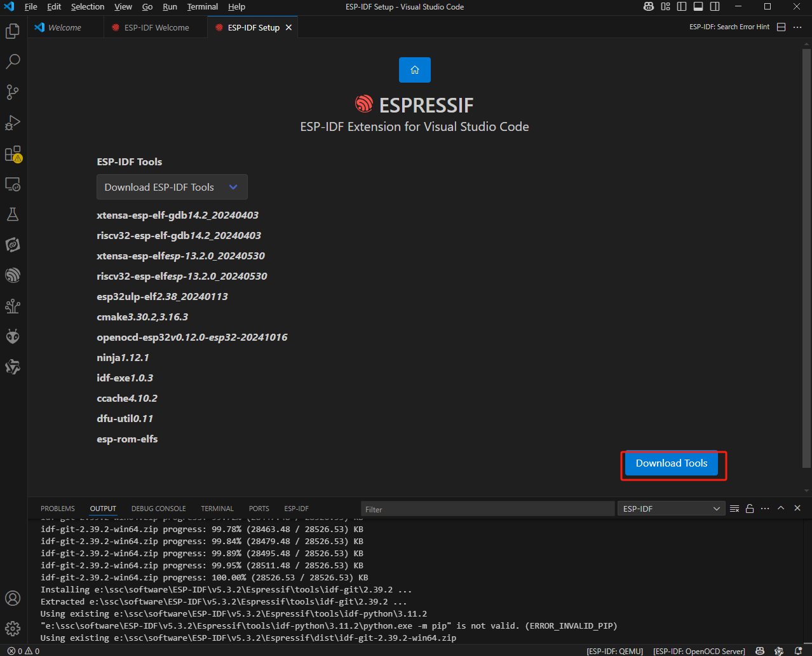Image resolution: width=812 pixels, height=656 pixels.
Task: Clear the output with Clear Output icon
Action: click(734, 509)
